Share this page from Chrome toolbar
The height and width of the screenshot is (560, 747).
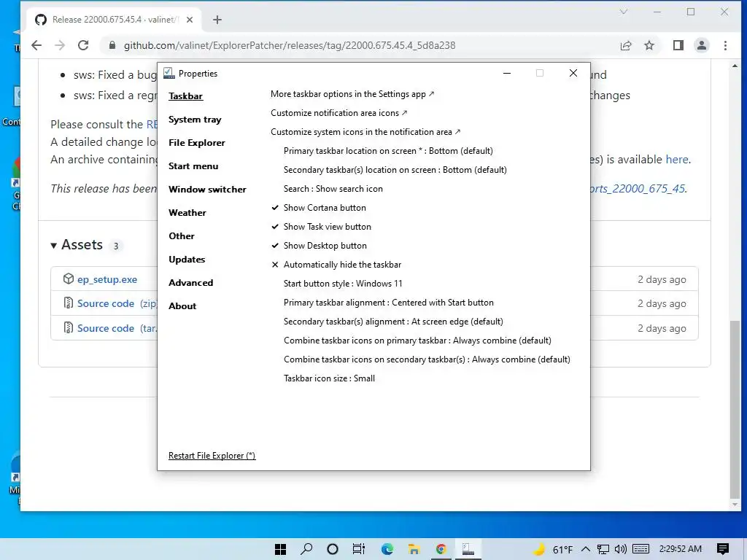pos(625,45)
